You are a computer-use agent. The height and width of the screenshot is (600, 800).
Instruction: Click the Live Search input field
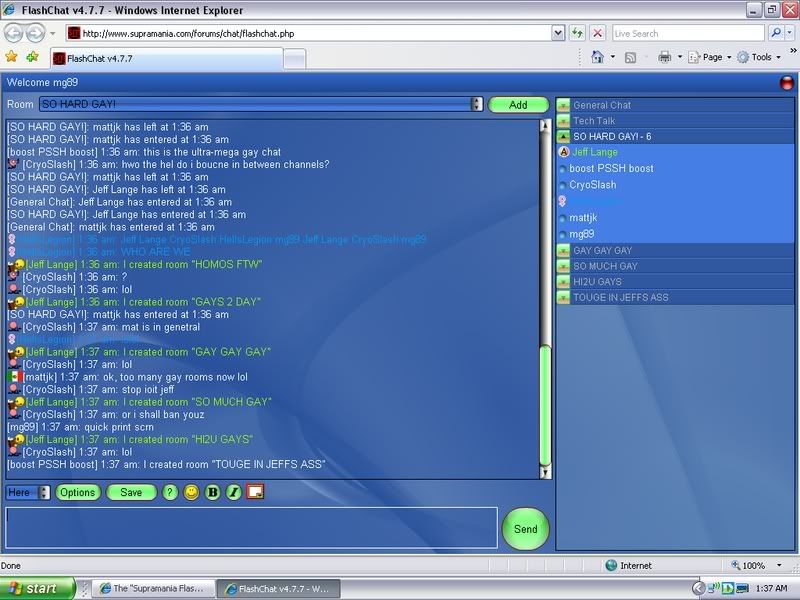688,34
